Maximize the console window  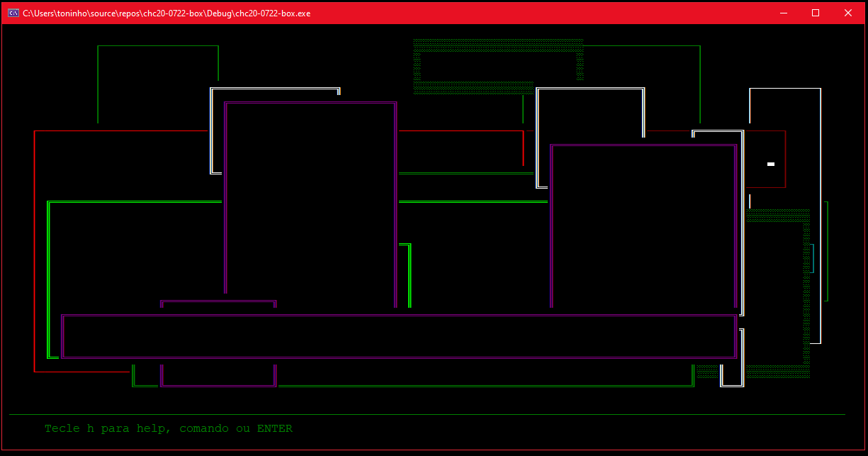[816, 13]
